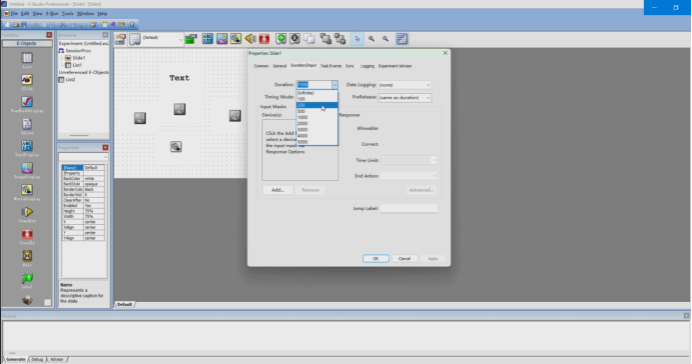Image resolution: width=692 pixels, height=364 pixels.
Task: Close the Toolbox panel with its red X
Action: [x=49, y=35]
